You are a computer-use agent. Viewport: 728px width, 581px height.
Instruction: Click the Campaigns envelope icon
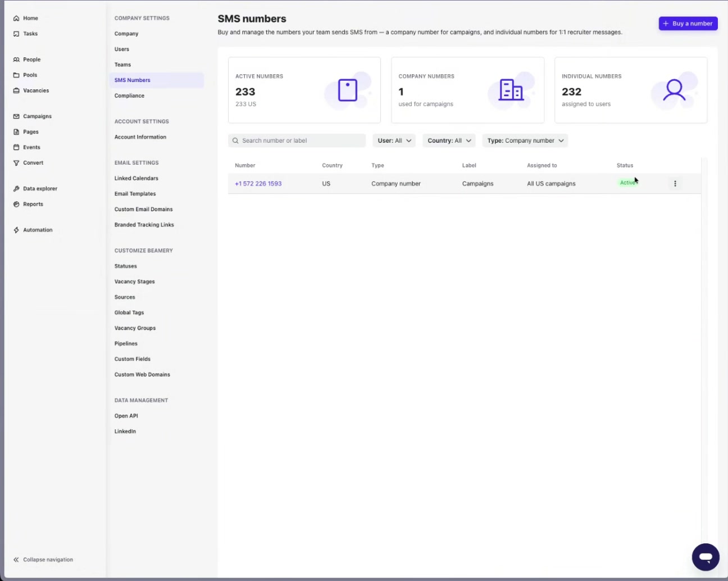pyautogui.click(x=16, y=116)
